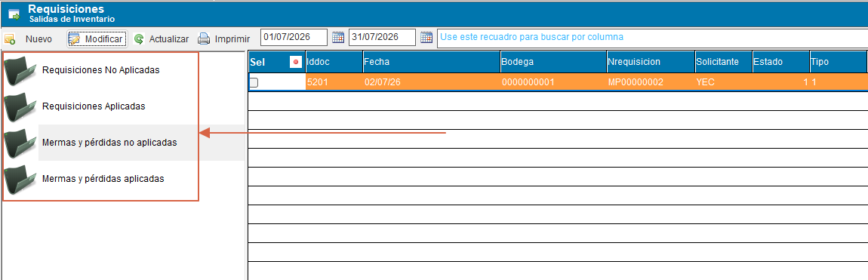Click the Imprimir printer icon

click(x=205, y=38)
